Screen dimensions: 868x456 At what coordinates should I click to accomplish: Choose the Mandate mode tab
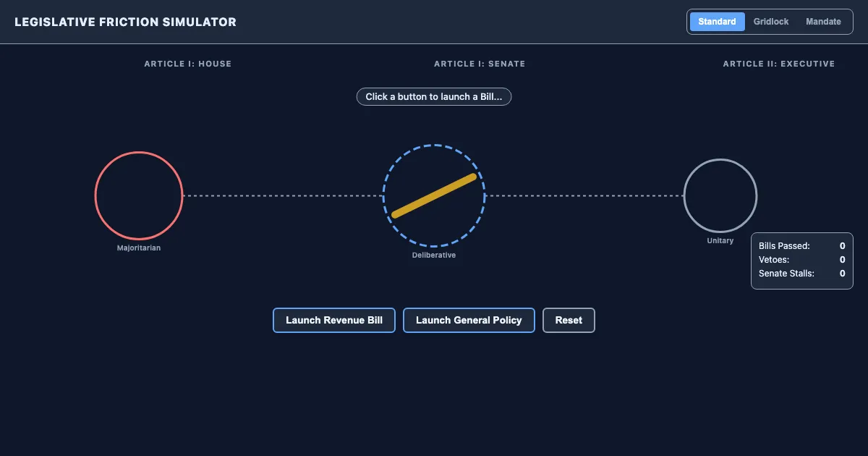[x=823, y=22]
